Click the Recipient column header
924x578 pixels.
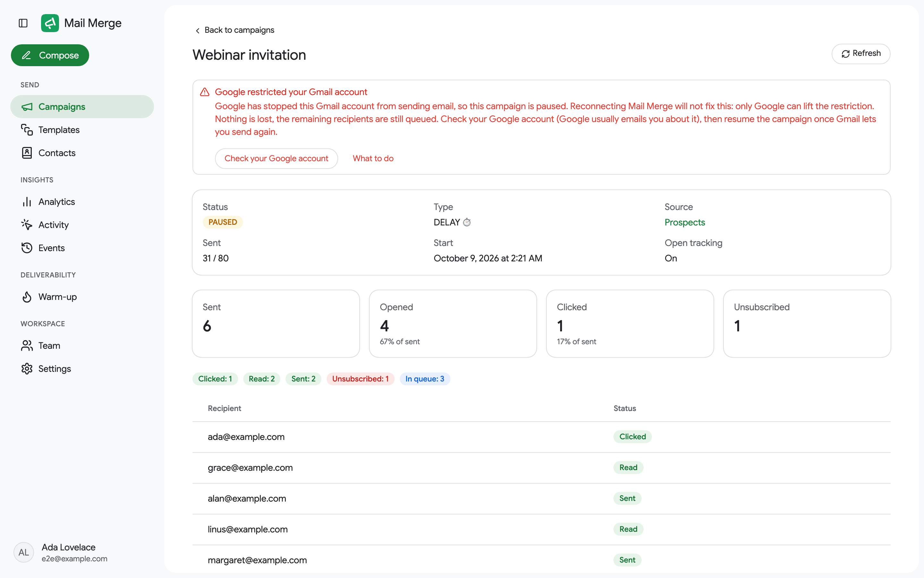tap(225, 408)
